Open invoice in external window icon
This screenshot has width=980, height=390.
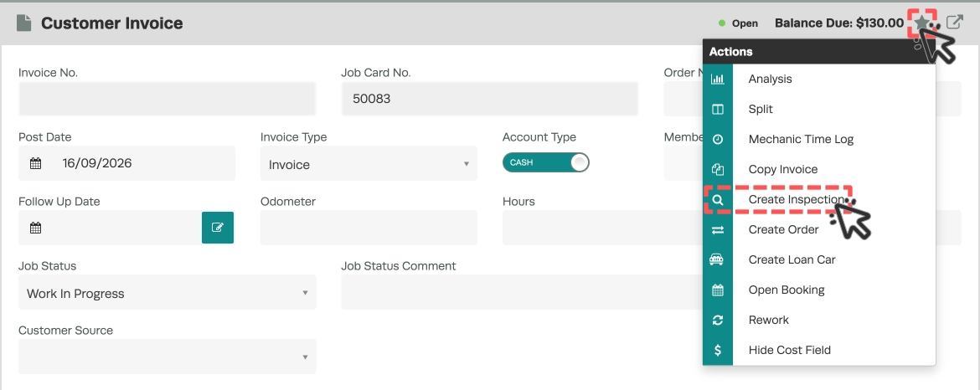tap(954, 23)
